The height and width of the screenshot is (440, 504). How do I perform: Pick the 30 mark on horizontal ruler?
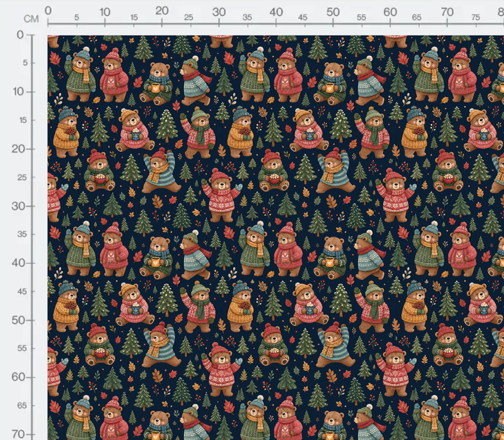click(x=219, y=12)
